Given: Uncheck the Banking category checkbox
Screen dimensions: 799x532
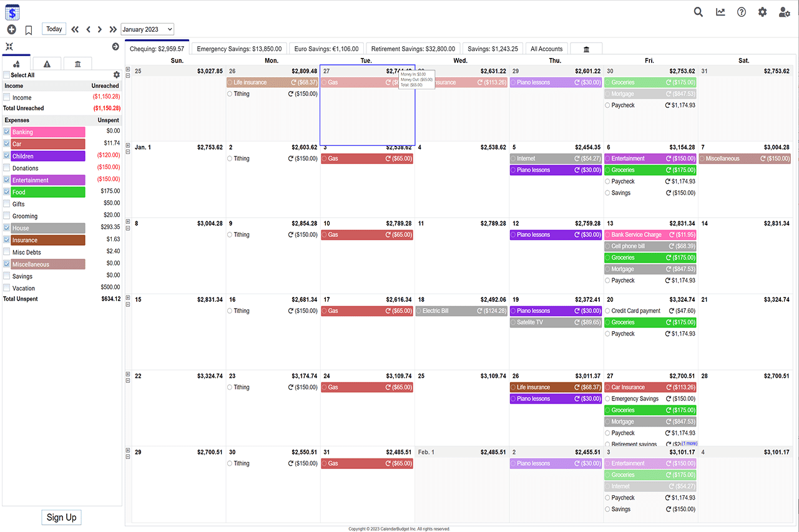Looking at the screenshot, I should (7, 132).
